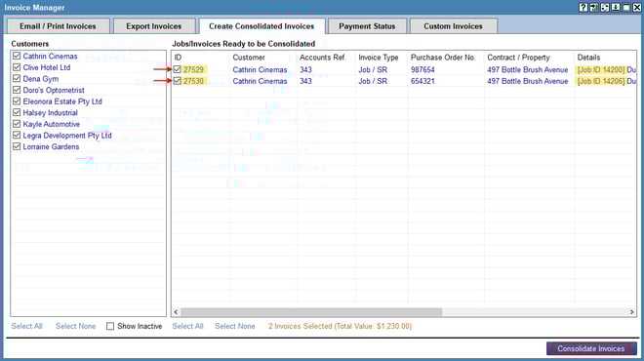Click Select None under invoices list

(x=235, y=326)
